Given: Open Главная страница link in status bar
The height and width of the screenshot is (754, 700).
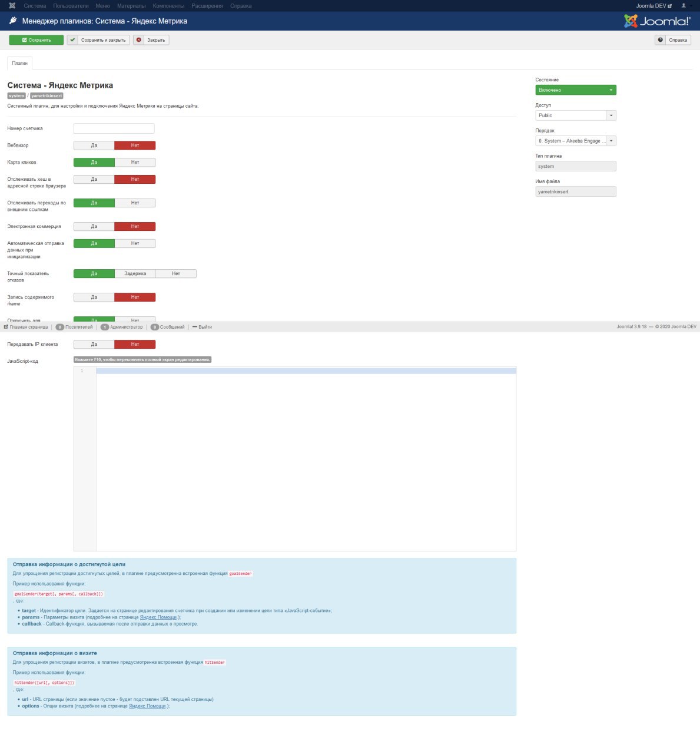Looking at the screenshot, I should click(26, 327).
